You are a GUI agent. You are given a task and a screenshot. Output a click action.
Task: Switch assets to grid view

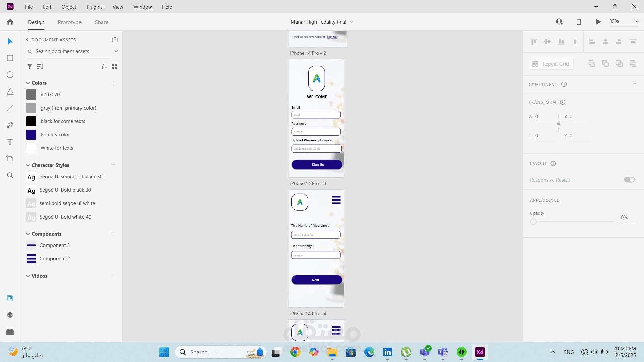point(115,66)
